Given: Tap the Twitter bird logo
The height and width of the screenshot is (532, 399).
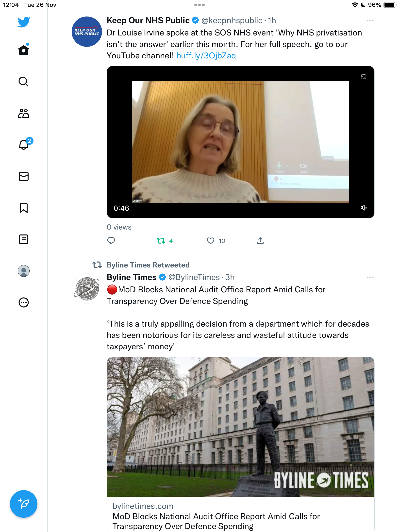Looking at the screenshot, I should click(24, 22).
